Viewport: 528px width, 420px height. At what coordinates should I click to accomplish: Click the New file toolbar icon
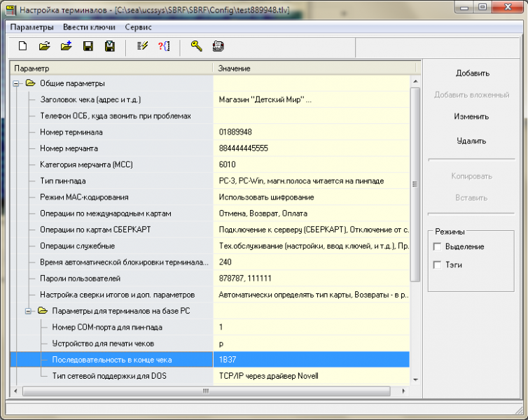pos(23,47)
